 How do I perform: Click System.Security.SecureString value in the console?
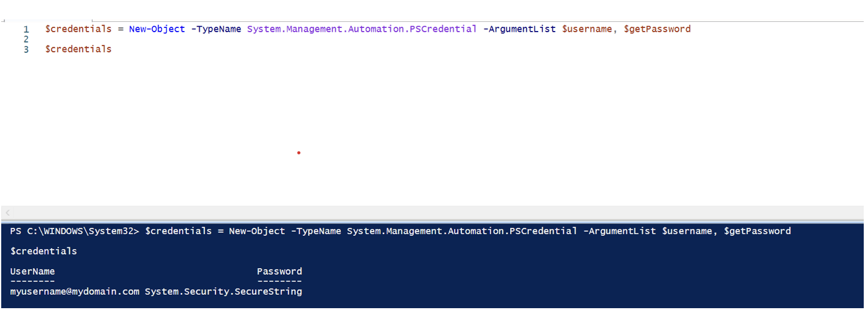223,292
